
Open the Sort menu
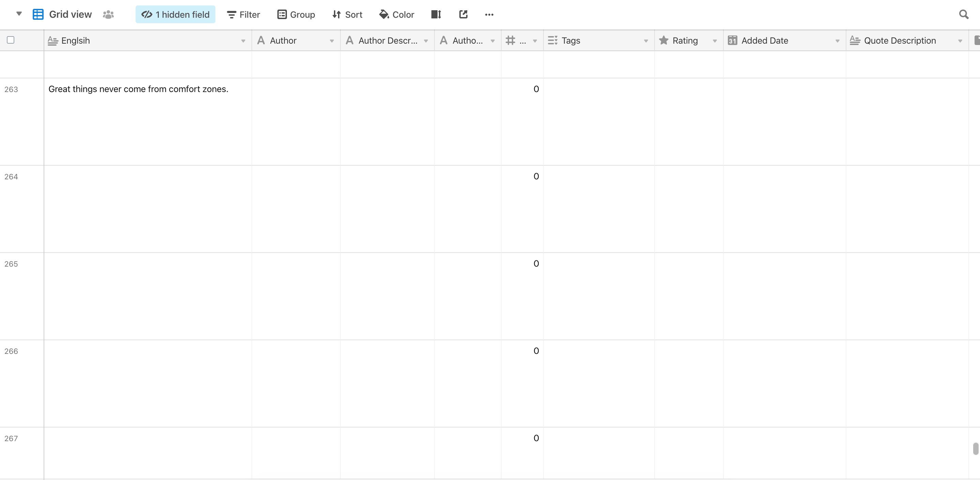click(x=347, y=14)
